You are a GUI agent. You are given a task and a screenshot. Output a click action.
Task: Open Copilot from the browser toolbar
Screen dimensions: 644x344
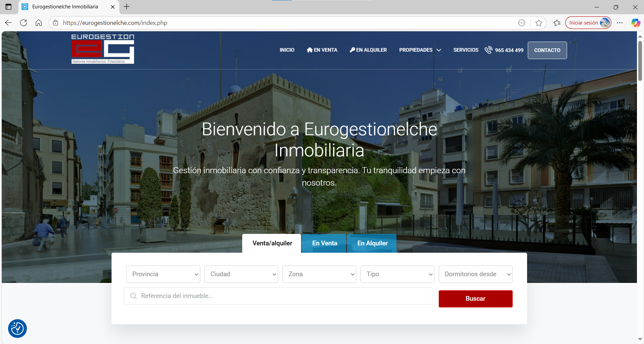click(635, 23)
